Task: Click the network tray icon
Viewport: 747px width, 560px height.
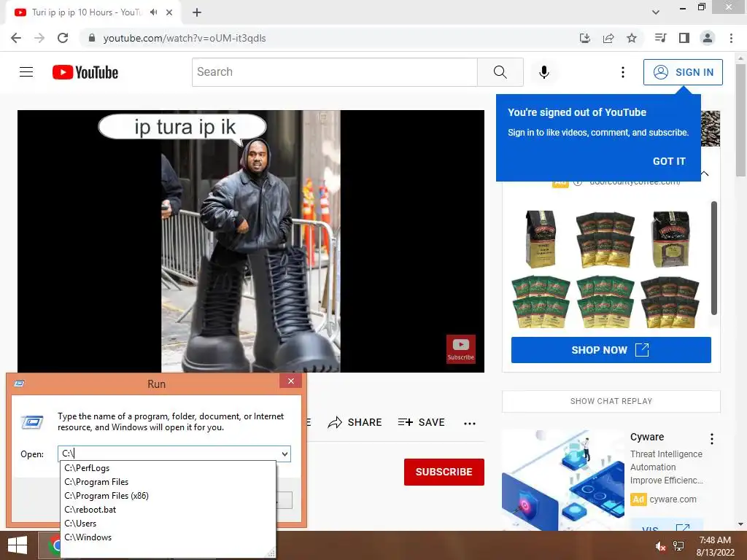Action: tap(678, 546)
